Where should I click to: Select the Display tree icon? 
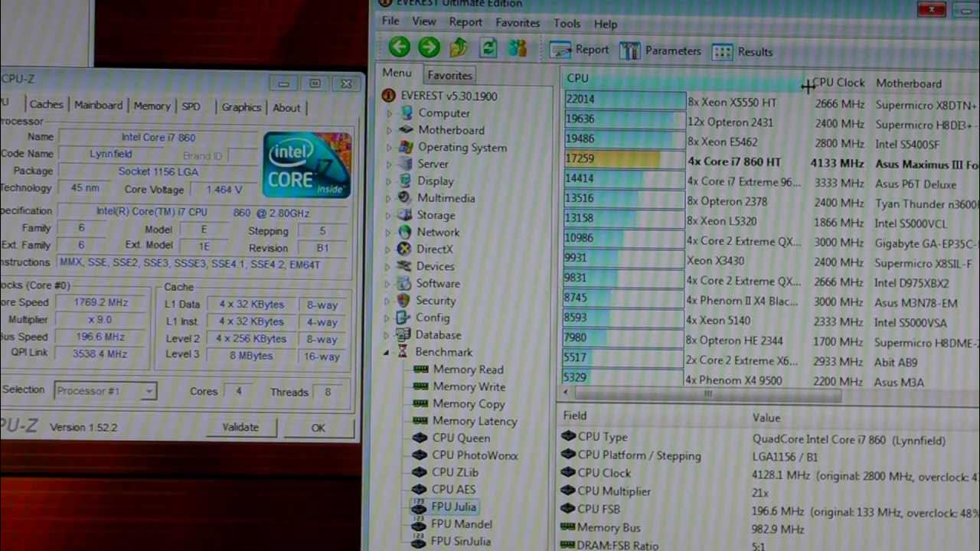coord(405,181)
